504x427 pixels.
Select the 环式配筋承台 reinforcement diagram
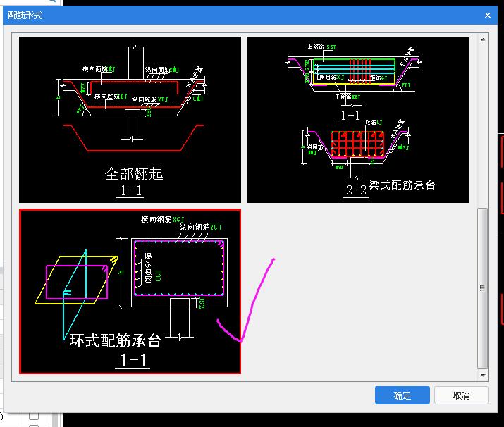(x=130, y=291)
